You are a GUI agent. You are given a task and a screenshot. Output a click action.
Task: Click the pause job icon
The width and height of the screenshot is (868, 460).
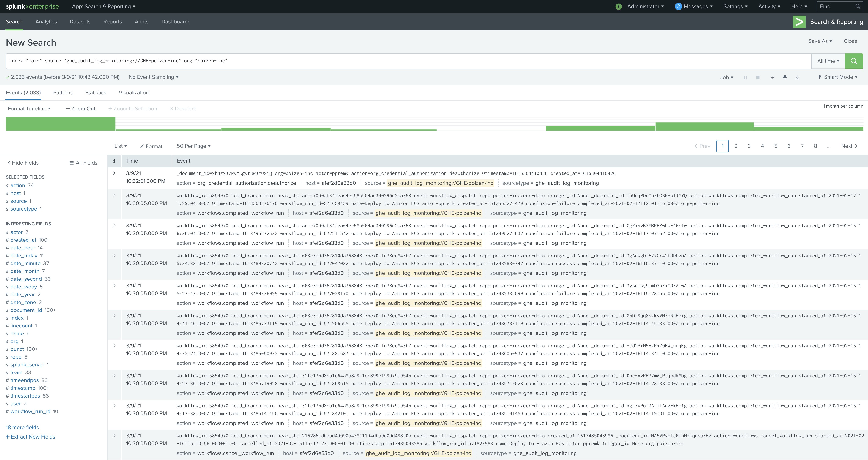(x=745, y=78)
